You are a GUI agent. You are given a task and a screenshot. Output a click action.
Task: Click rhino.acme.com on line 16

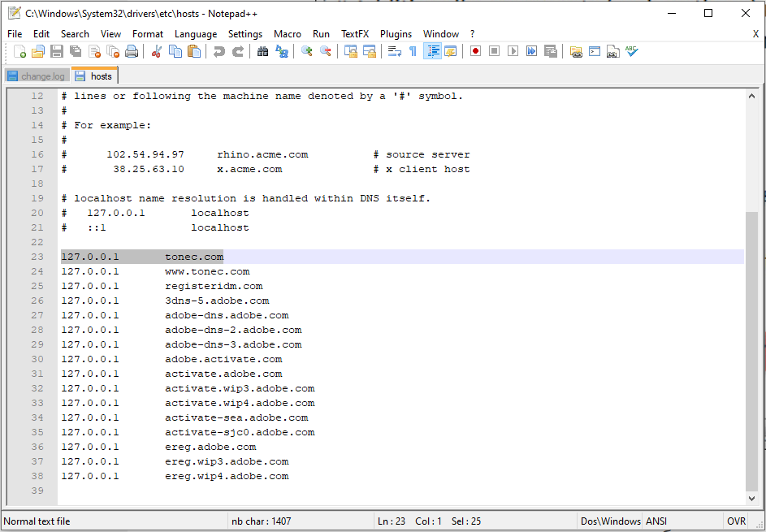click(262, 154)
